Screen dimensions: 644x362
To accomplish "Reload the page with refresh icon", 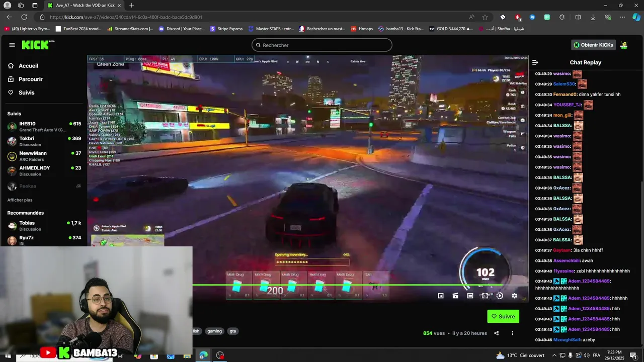I will click(24, 17).
